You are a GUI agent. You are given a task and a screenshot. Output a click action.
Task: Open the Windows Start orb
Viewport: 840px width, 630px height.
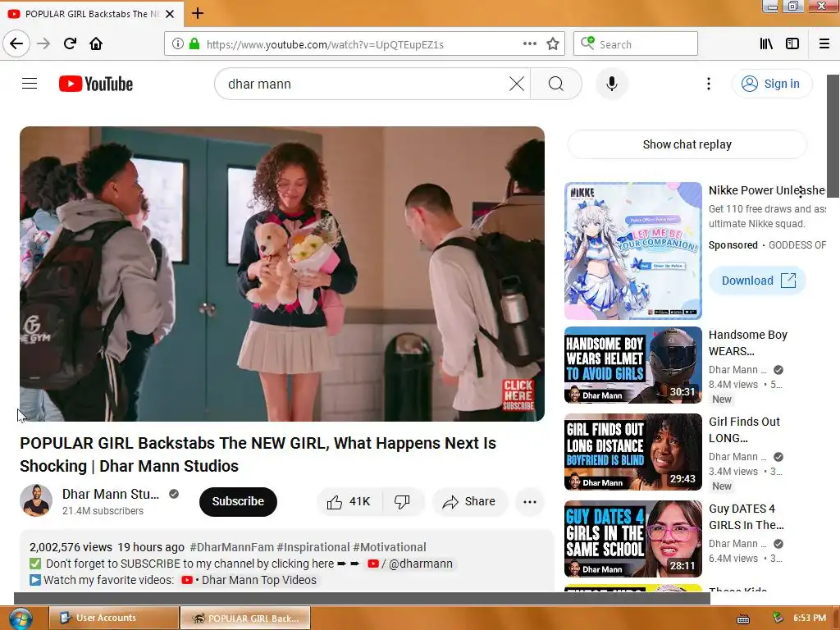coord(20,619)
